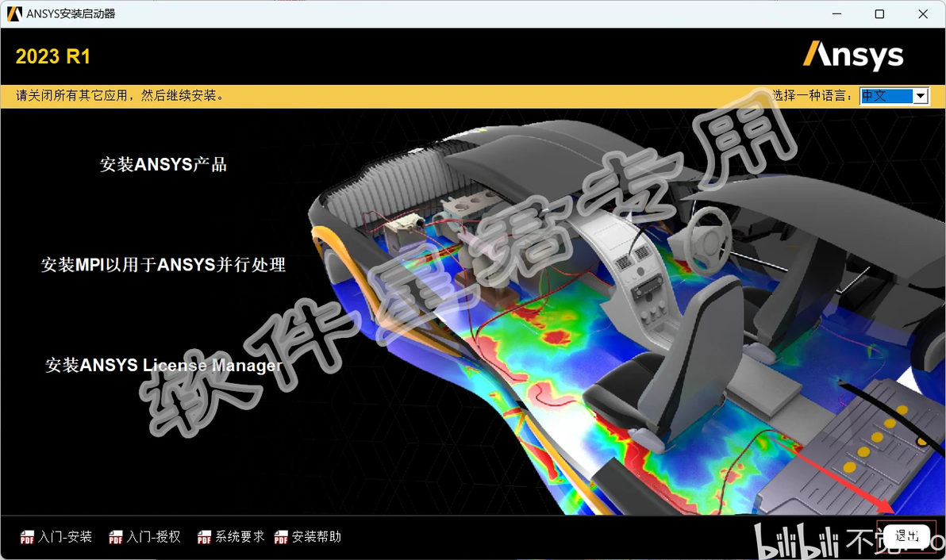Open the 安装帮助 document link
The image size is (946, 560).
point(317,536)
